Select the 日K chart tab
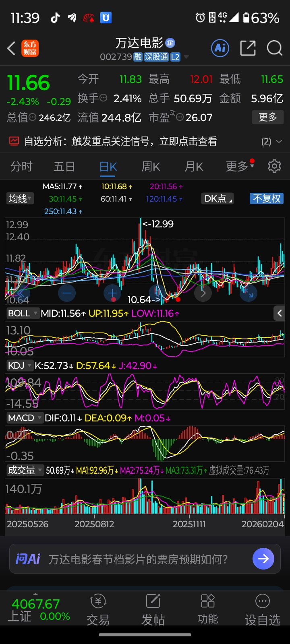The height and width of the screenshot is (644, 290). [108, 166]
